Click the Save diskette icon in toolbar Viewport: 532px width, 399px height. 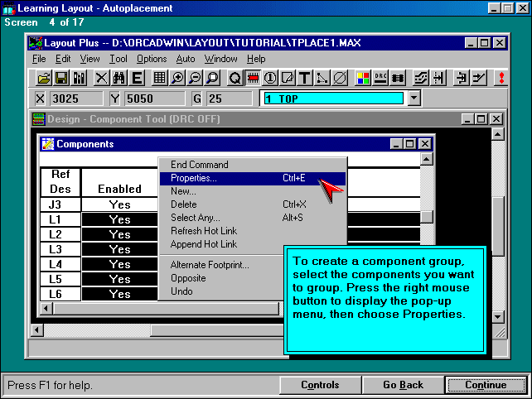coord(61,78)
